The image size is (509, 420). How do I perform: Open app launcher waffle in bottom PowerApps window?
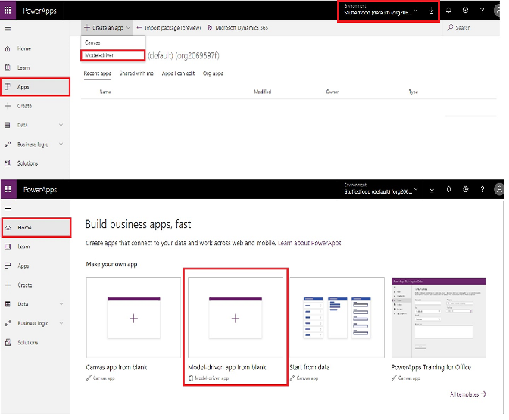[x=8, y=189]
